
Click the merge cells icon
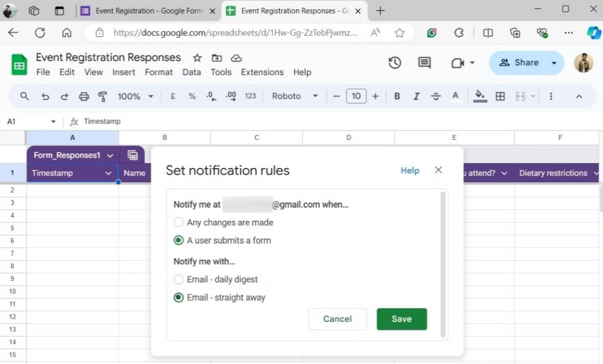tap(520, 96)
